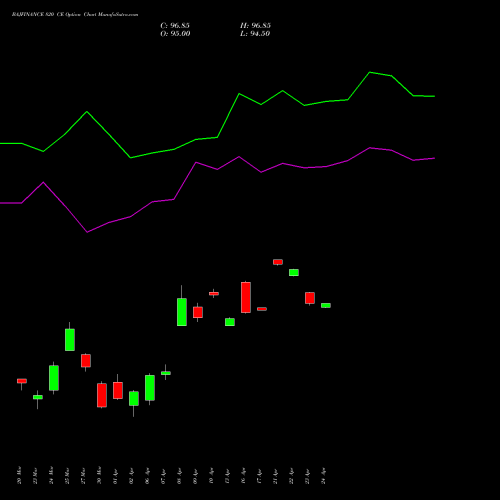Select the tall red candlestick for 16 Apr
The height and width of the screenshot is (500, 500).
coord(246,297)
